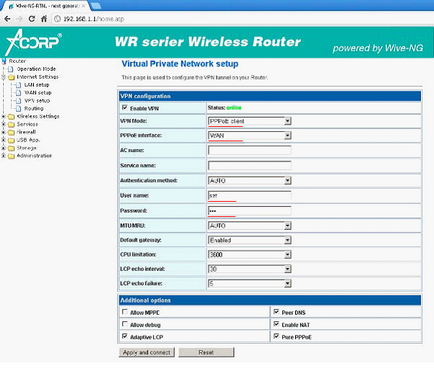Expand the Firewall tree node

coord(3,132)
